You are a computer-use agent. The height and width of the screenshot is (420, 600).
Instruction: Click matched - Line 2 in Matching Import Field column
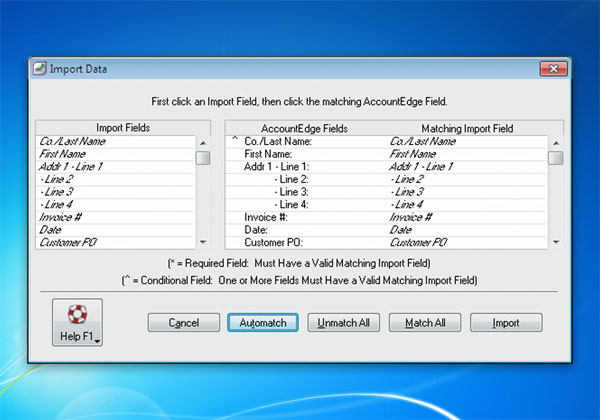coord(407,179)
